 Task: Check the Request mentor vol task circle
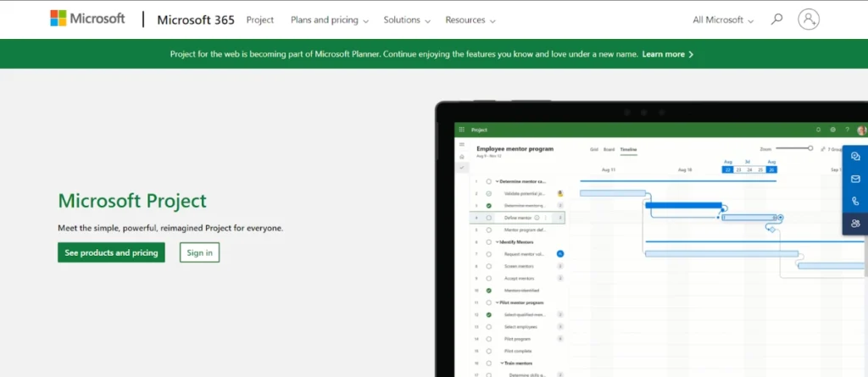tap(489, 254)
